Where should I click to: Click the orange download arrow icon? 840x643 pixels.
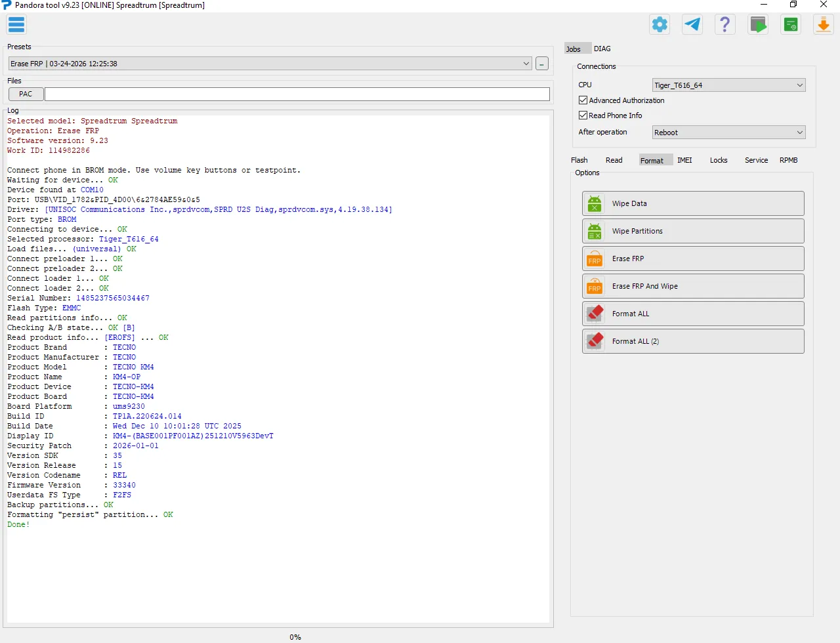tap(823, 25)
